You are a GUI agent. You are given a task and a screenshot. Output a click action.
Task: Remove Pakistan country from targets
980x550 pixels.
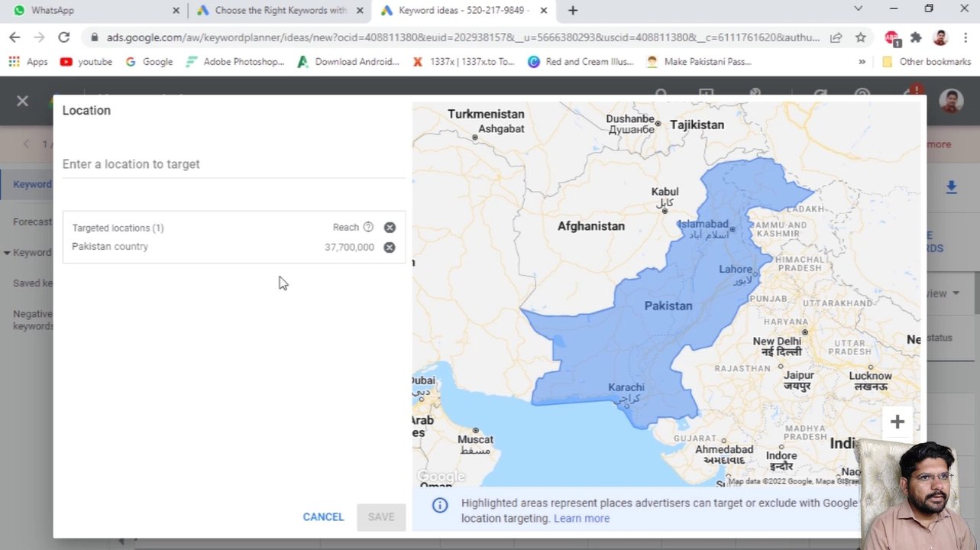coord(390,247)
